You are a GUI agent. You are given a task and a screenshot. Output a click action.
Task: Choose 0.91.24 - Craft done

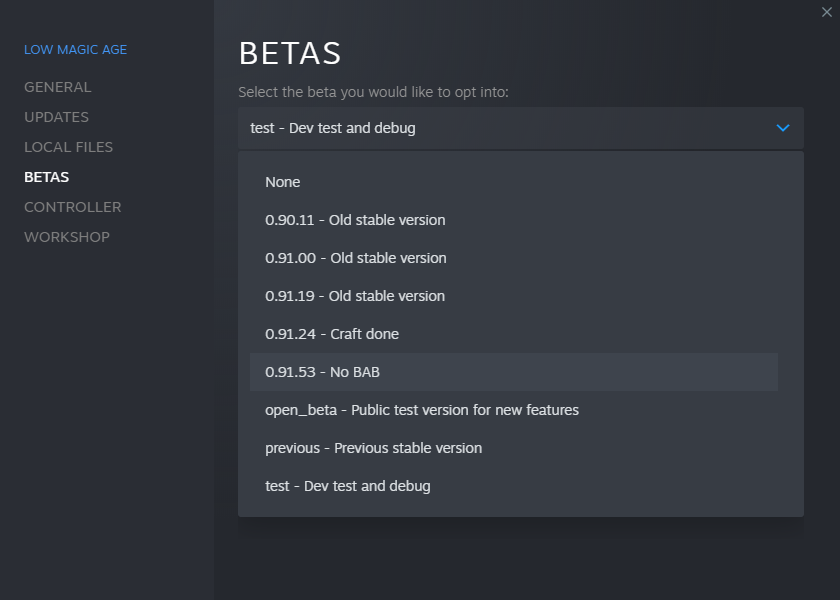514,334
